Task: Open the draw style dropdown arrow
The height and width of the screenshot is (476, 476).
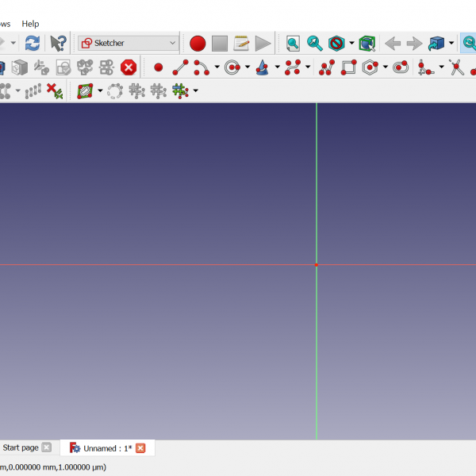Action: tap(351, 43)
